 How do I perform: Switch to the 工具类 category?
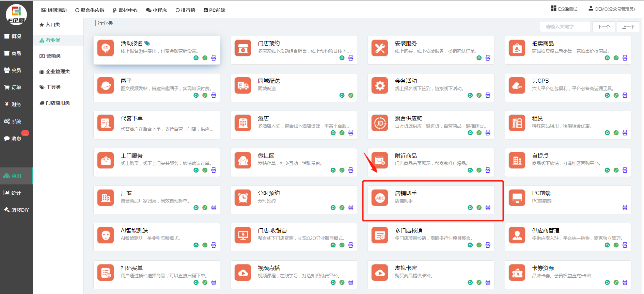[x=53, y=87]
